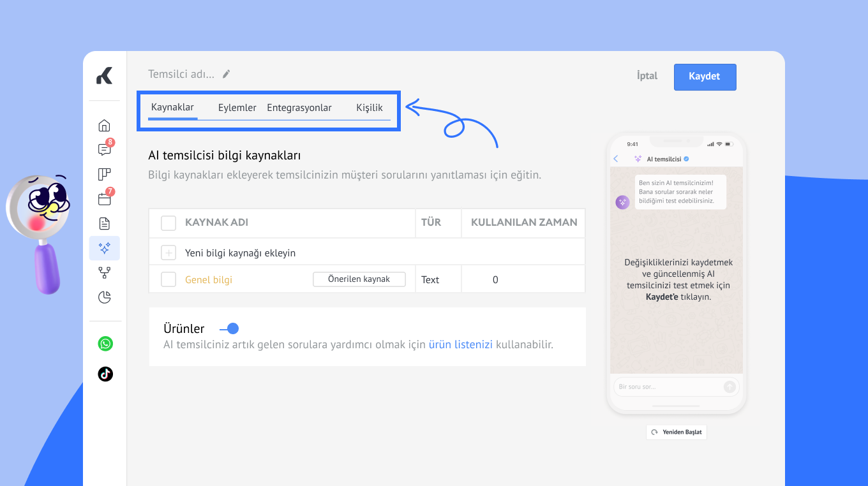Open the documents icon in sidebar
The image size is (868, 486).
pos(105,223)
